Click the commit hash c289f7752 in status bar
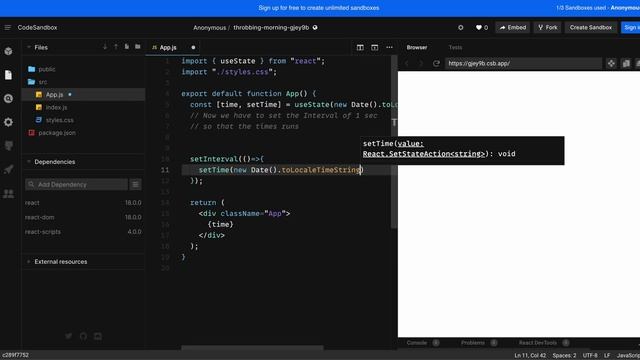Screen dimensions: 640x360 click(x=16, y=355)
